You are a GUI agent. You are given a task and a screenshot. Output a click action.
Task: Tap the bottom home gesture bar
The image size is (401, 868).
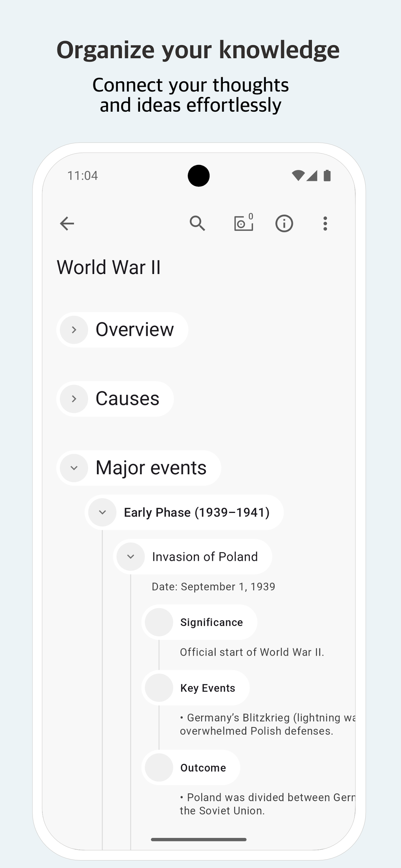pos(198,839)
